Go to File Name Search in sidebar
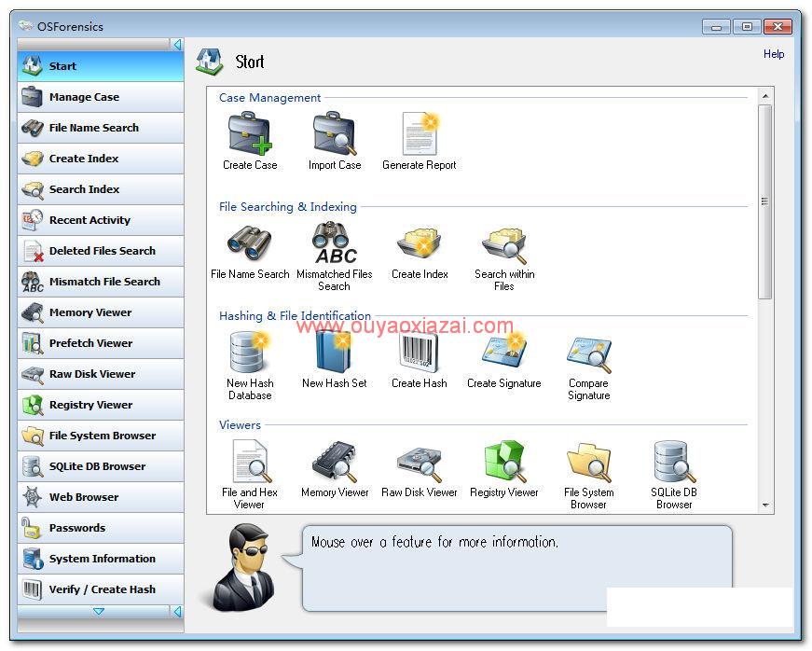This screenshot has height=651, width=812. 101,128
